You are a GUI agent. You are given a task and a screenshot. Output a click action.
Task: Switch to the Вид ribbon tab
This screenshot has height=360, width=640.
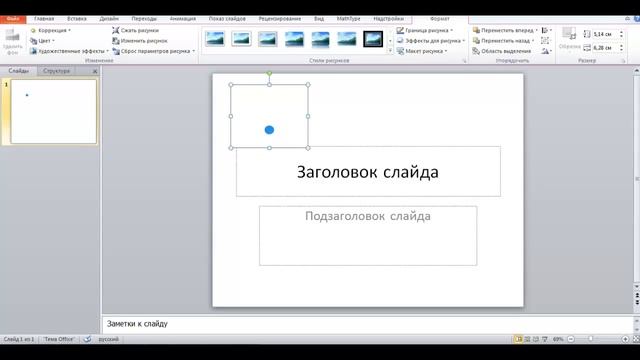tap(319, 19)
